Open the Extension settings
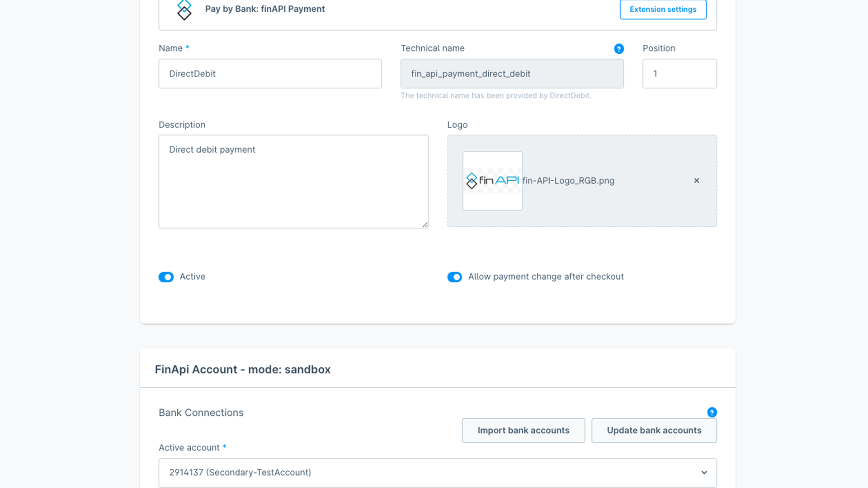Screen dimensions: 868x488 [663, 9]
